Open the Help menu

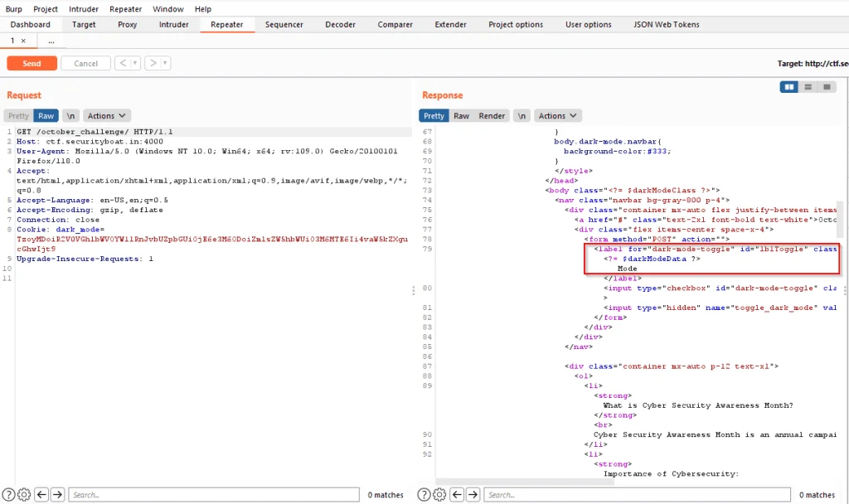click(203, 9)
